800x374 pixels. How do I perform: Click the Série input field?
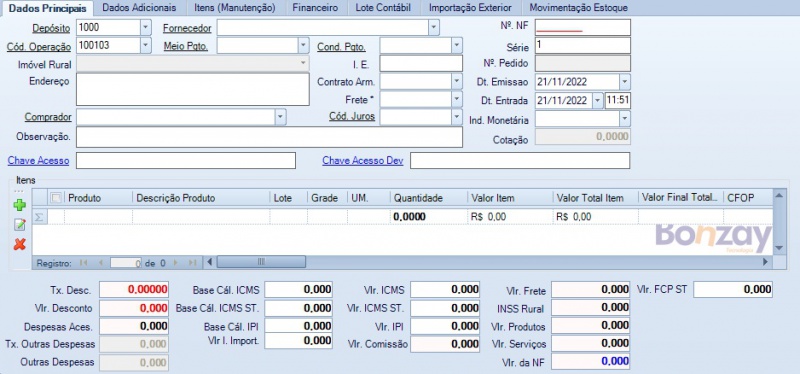tap(583, 45)
